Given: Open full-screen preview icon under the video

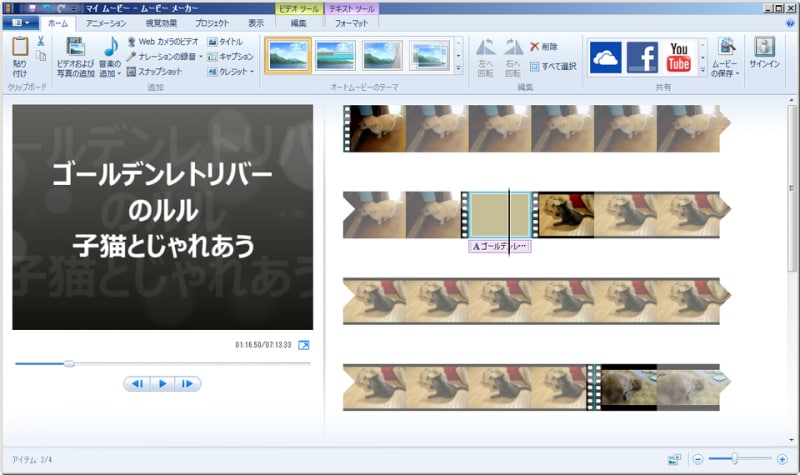Looking at the screenshot, I should coord(304,345).
